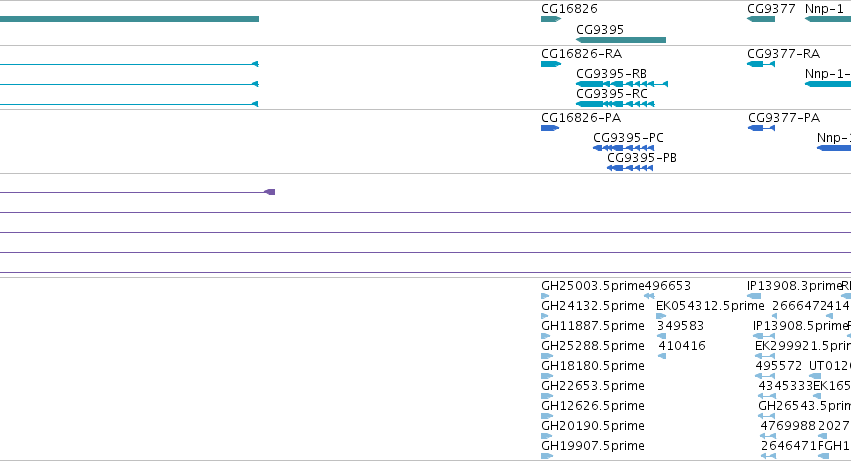
Task: Click the CG9377 gene label
Action: point(771,9)
